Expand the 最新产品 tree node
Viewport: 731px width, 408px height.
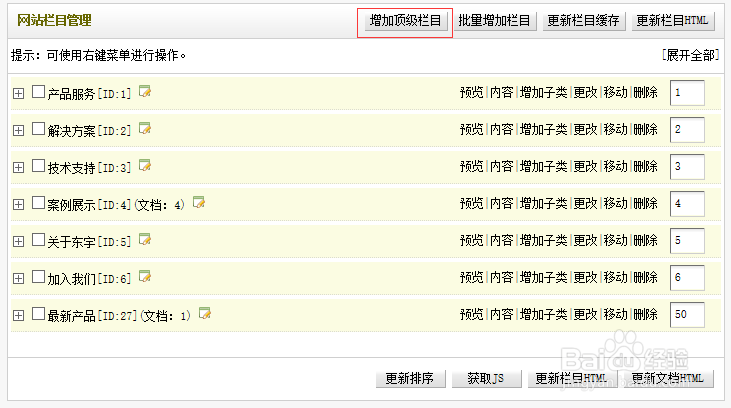point(18,315)
